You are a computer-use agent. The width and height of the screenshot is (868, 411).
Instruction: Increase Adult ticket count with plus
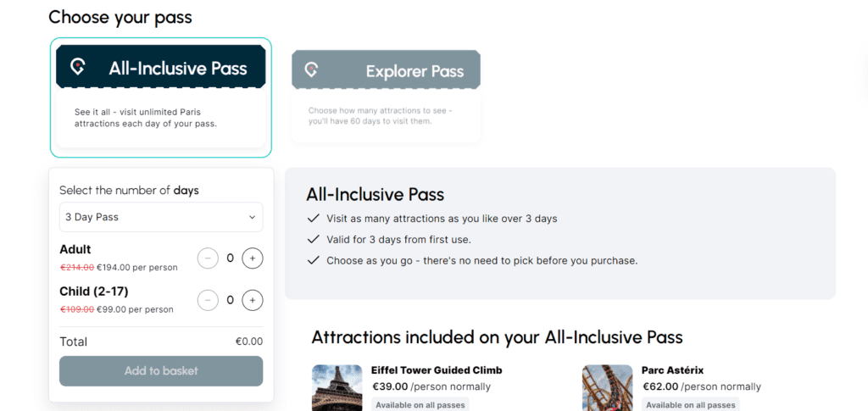pyautogui.click(x=253, y=258)
